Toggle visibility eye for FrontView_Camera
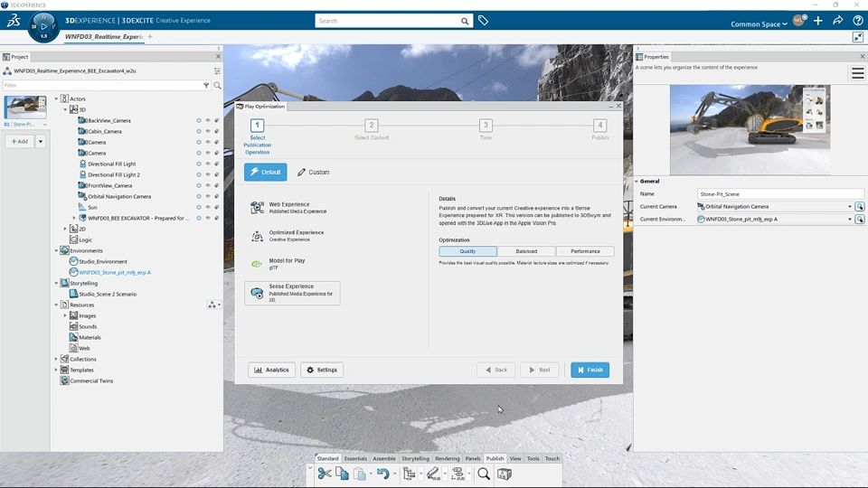The width and height of the screenshot is (868, 488). [208, 185]
